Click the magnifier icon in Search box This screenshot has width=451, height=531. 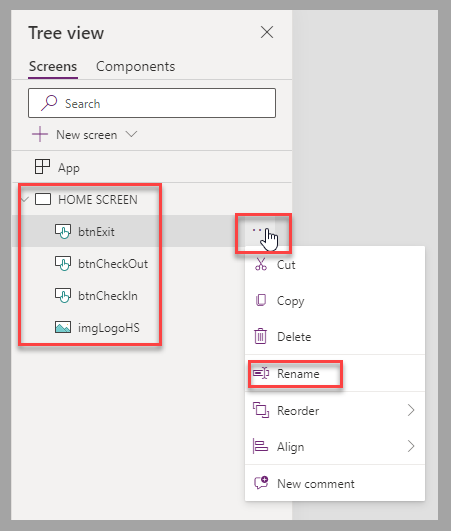click(49, 103)
